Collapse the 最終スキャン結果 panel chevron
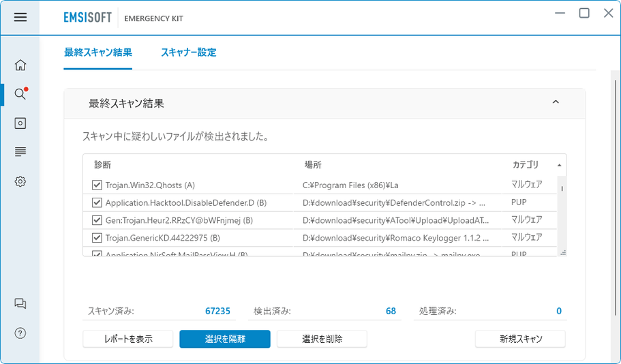The image size is (621, 364). (x=556, y=102)
